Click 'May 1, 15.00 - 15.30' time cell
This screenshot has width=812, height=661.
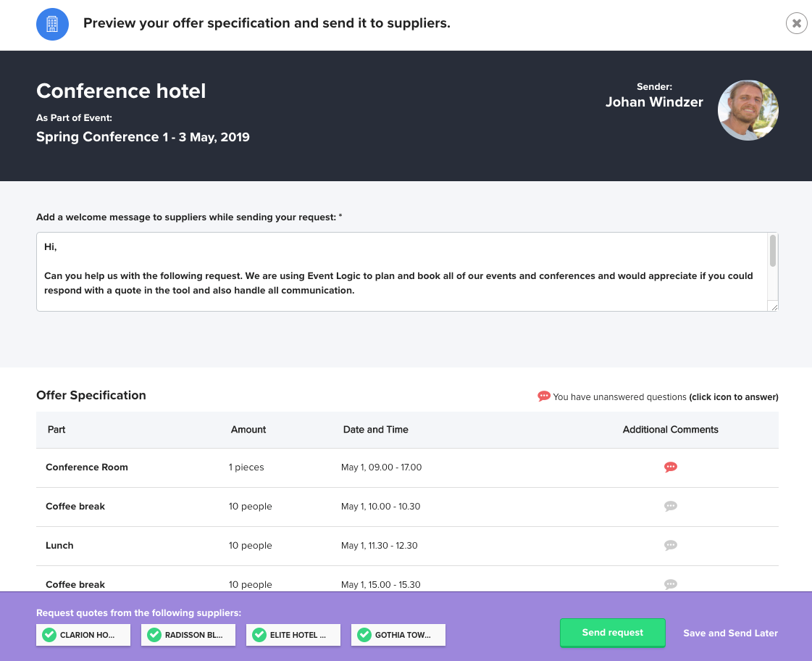380,584
